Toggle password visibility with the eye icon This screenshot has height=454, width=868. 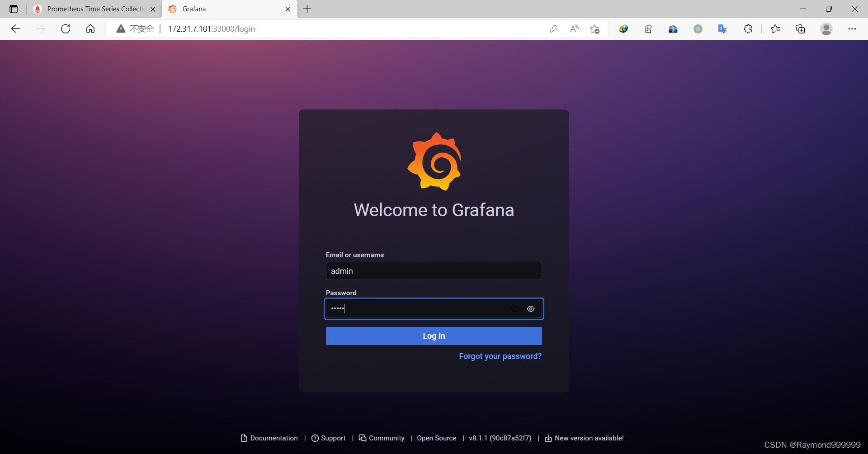(x=531, y=309)
